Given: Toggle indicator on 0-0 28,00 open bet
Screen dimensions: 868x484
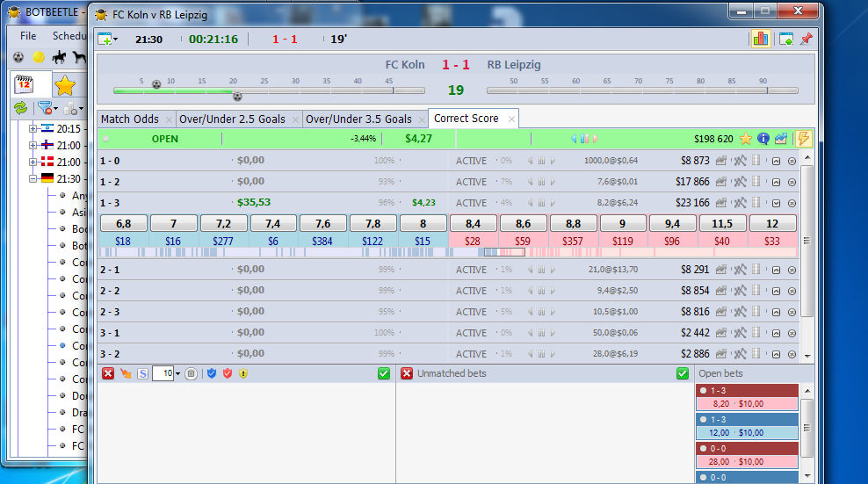Looking at the screenshot, I should point(703,448).
